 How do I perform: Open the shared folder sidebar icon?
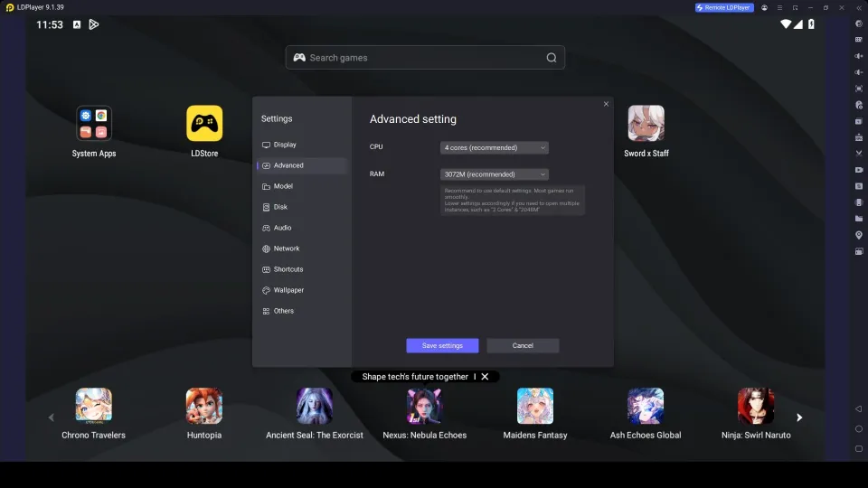(859, 219)
